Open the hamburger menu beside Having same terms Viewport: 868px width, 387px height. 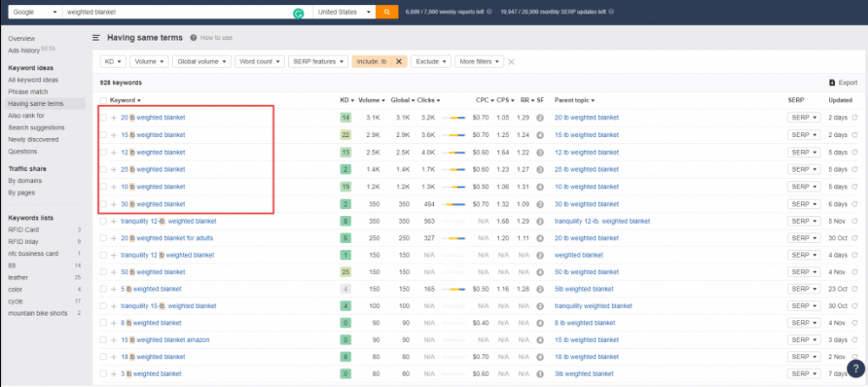click(x=96, y=38)
